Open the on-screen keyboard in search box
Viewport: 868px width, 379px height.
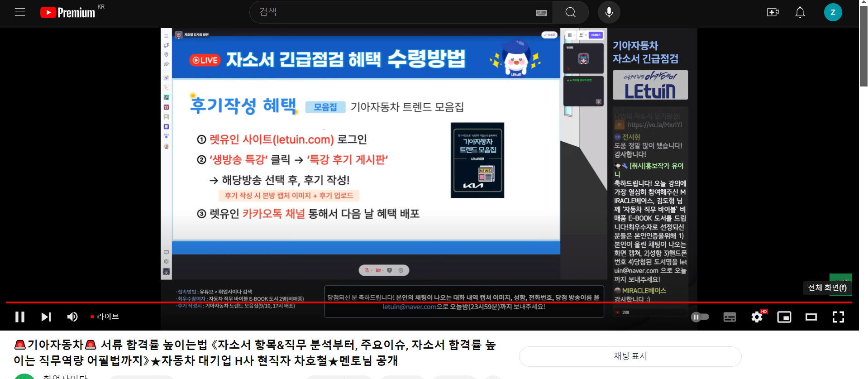(x=542, y=13)
